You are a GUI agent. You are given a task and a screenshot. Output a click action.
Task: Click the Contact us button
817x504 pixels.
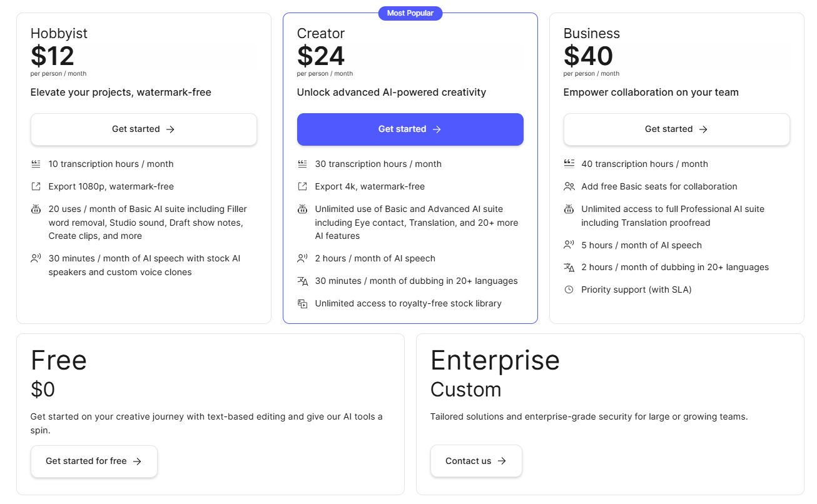[x=476, y=461]
